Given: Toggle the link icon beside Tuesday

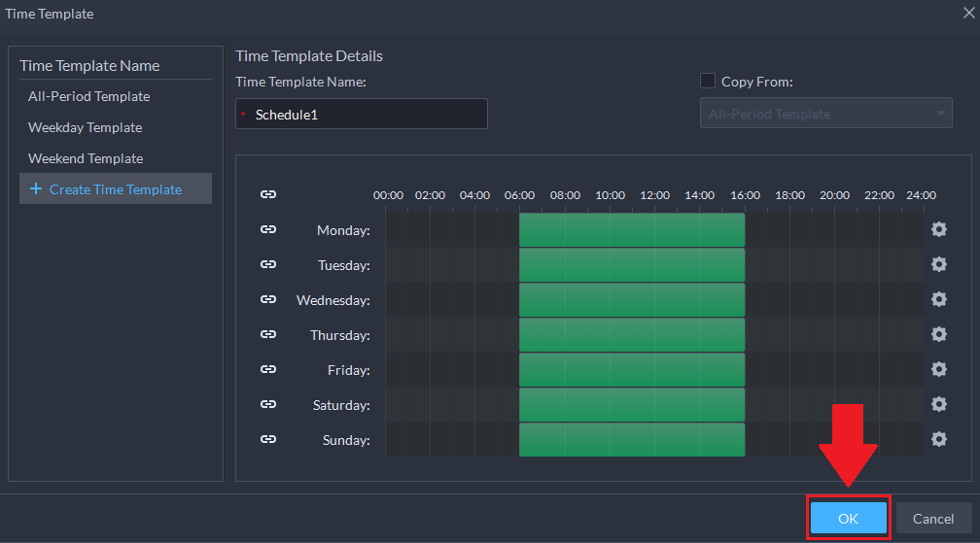Looking at the screenshot, I should 268,265.
